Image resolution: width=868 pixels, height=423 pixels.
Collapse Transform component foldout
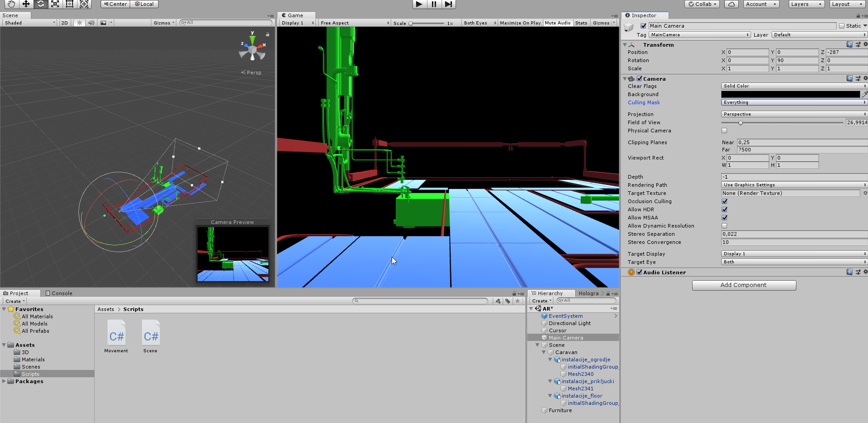625,44
